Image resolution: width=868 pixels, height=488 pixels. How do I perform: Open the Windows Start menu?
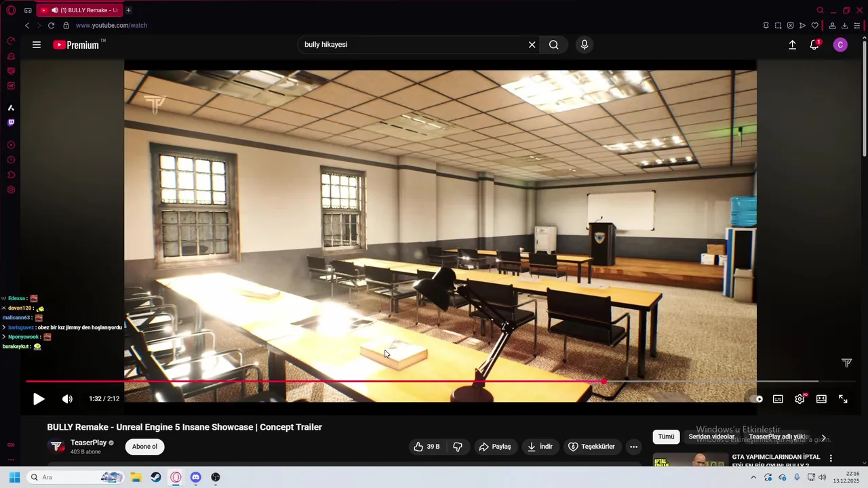pyautogui.click(x=14, y=477)
